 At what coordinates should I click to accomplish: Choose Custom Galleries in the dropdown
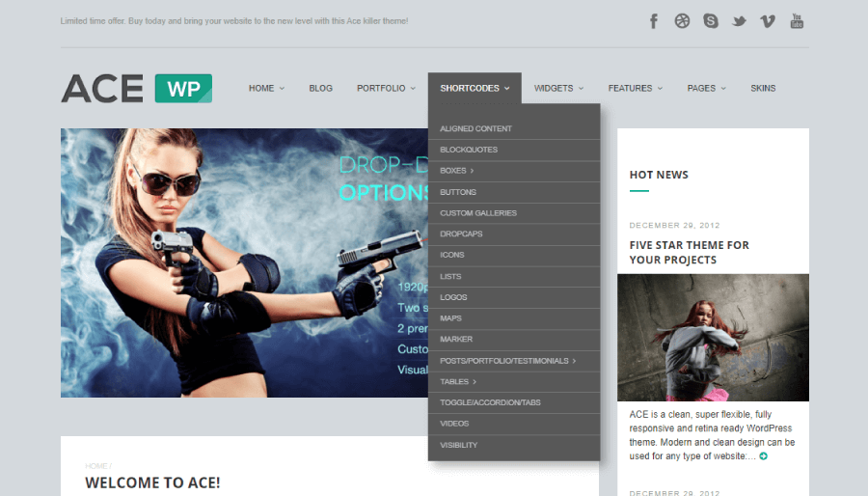pos(478,213)
